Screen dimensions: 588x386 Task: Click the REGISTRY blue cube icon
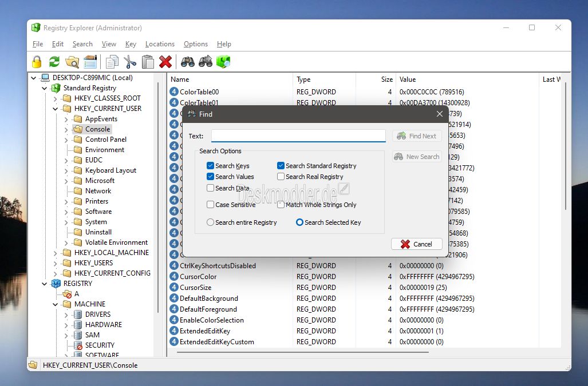(56, 284)
